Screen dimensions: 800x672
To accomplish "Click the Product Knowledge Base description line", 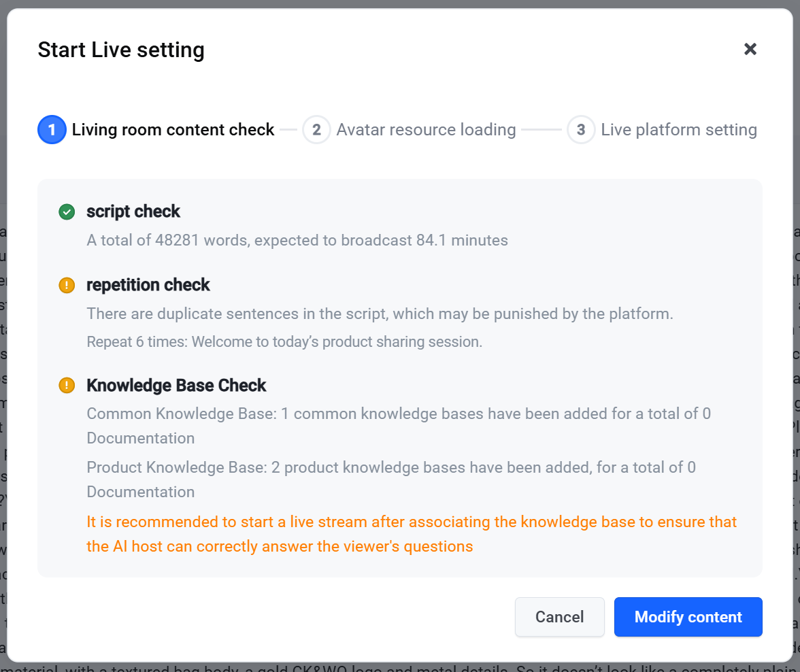I will [x=391, y=479].
